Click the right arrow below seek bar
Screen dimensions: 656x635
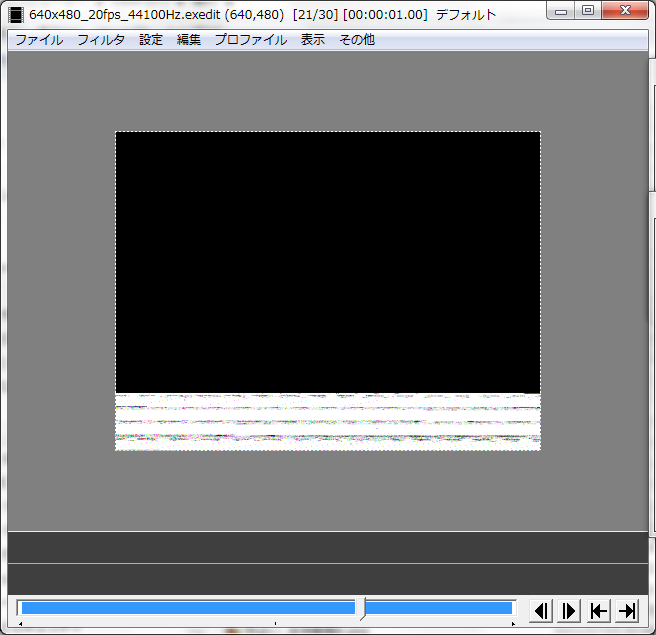pos(513,624)
